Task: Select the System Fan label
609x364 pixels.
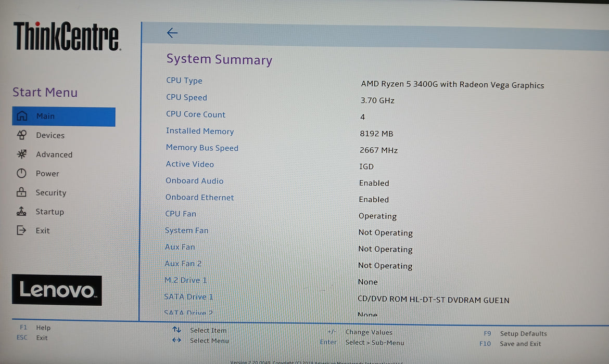Action: (x=186, y=230)
